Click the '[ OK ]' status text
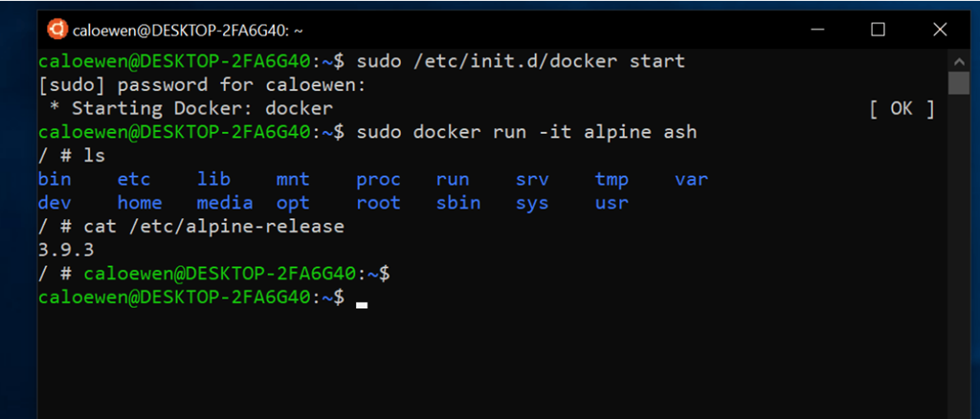980x419 pixels. [x=902, y=109]
